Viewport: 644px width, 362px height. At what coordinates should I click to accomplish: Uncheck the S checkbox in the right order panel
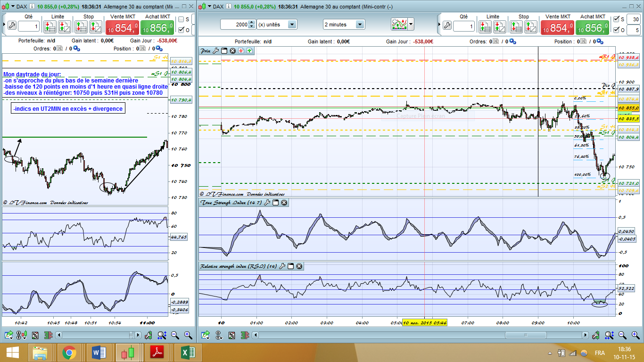pyautogui.click(x=616, y=19)
